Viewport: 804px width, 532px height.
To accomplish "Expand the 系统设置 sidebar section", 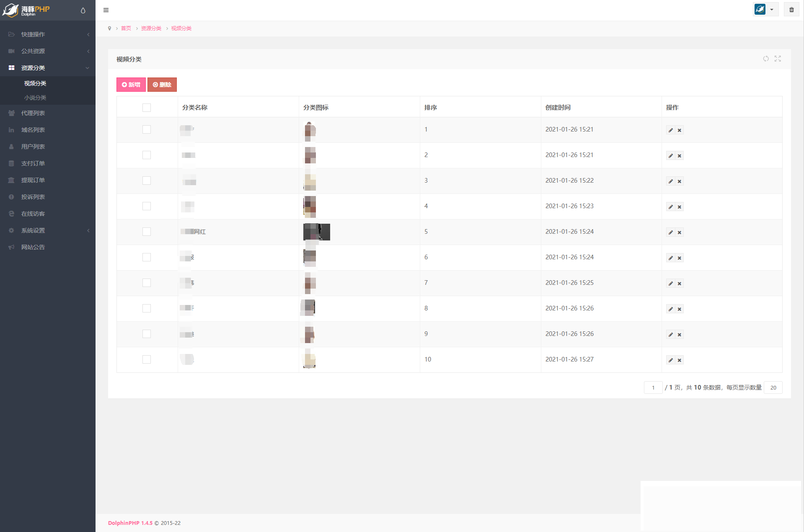I will 48,230.
